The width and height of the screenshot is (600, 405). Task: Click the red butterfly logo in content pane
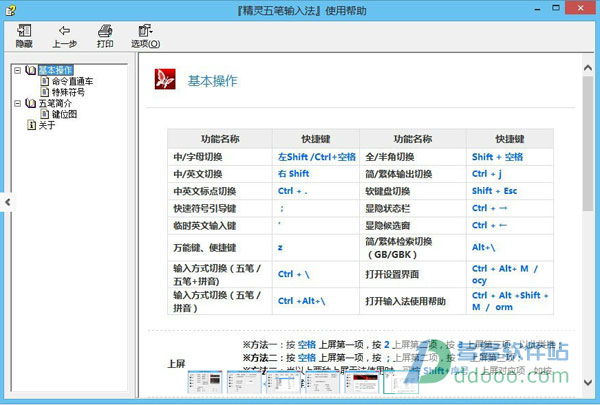(x=165, y=79)
